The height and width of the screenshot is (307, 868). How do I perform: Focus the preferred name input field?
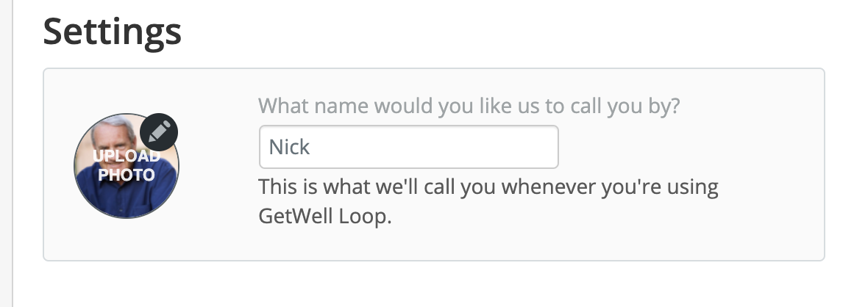[x=408, y=147]
